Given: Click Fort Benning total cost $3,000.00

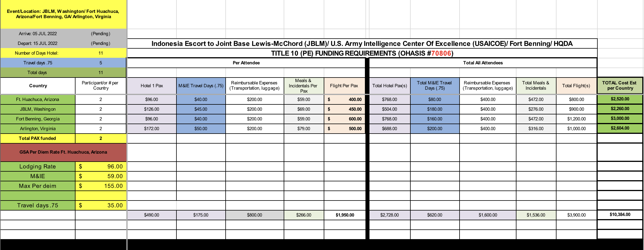Looking at the screenshot, I should pyautogui.click(x=620, y=118).
